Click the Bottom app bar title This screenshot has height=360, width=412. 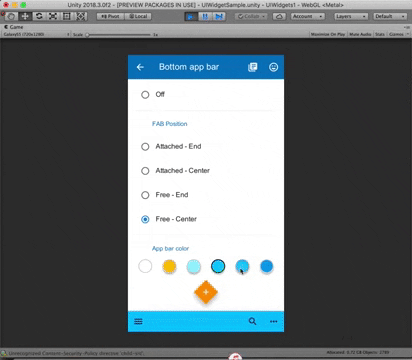pyautogui.click(x=189, y=67)
